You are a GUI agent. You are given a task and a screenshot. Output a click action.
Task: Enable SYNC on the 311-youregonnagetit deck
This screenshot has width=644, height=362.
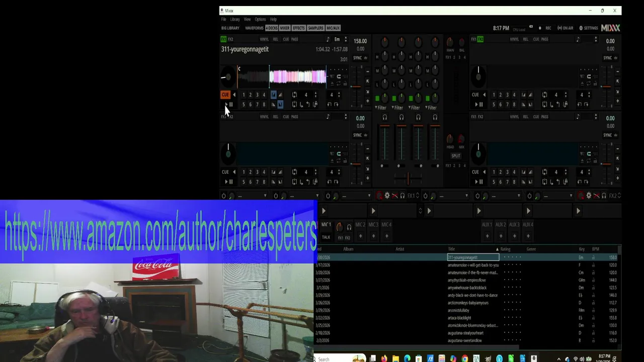[x=357, y=58]
